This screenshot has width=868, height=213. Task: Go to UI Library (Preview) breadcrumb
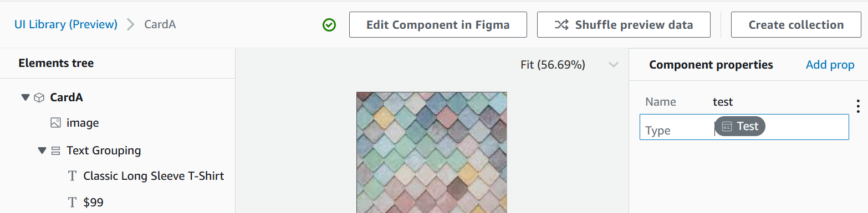click(x=66, y=24)
